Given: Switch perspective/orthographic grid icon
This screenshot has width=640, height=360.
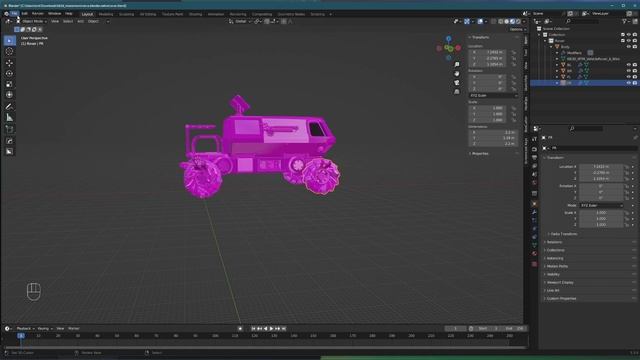Looking at the screenshot, I should point(457,92).
